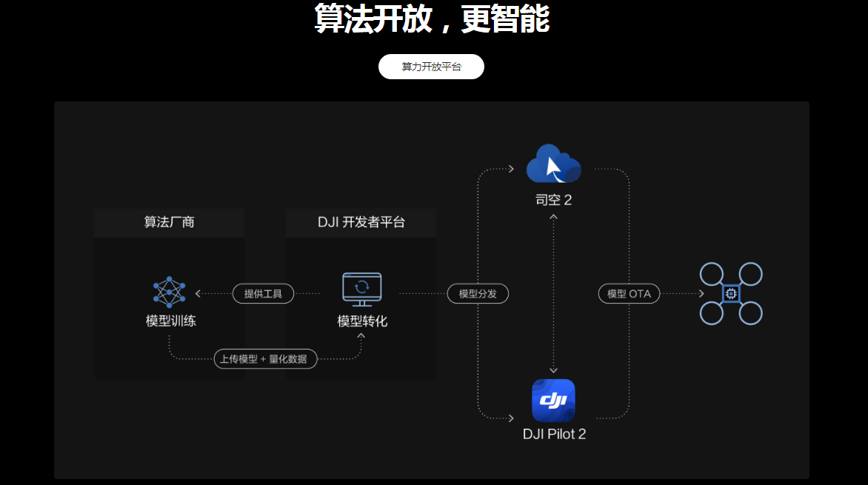Click the 上传模型 + 量化数据 pill
Image resolution: width=868 pixels, height=485 pixels.
point(265,359)
